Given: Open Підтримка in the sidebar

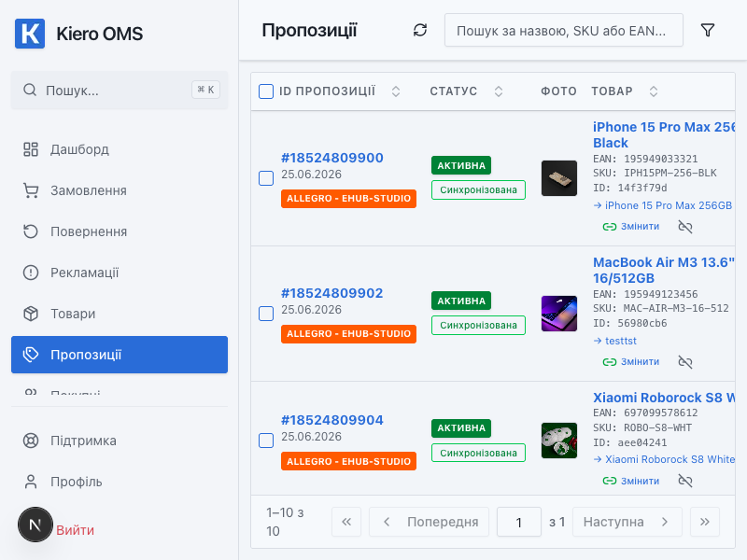Looking at the screenshot, I should coord(120,441).
